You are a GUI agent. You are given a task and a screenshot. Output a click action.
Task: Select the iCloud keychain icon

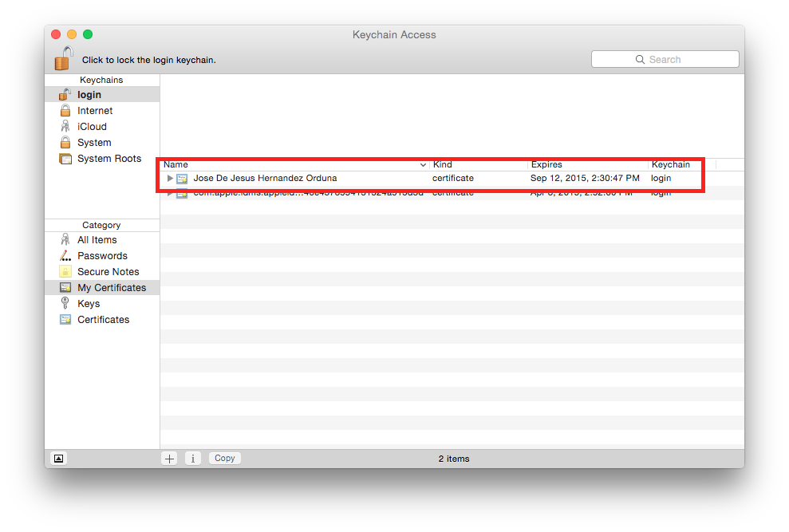pos(65,126)
